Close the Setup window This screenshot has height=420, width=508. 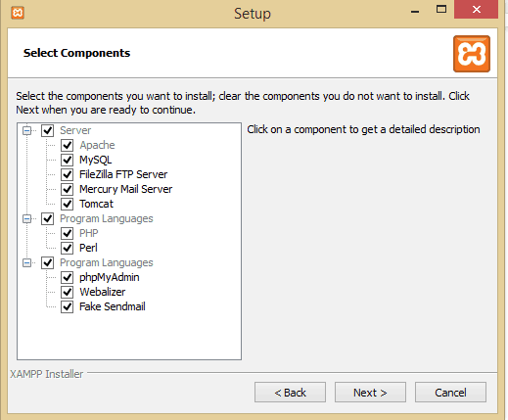(476, 10)
